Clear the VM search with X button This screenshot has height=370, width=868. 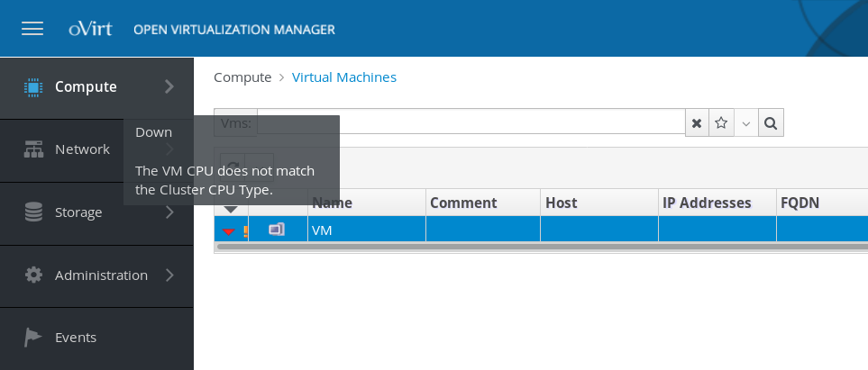tap(697, 123)
